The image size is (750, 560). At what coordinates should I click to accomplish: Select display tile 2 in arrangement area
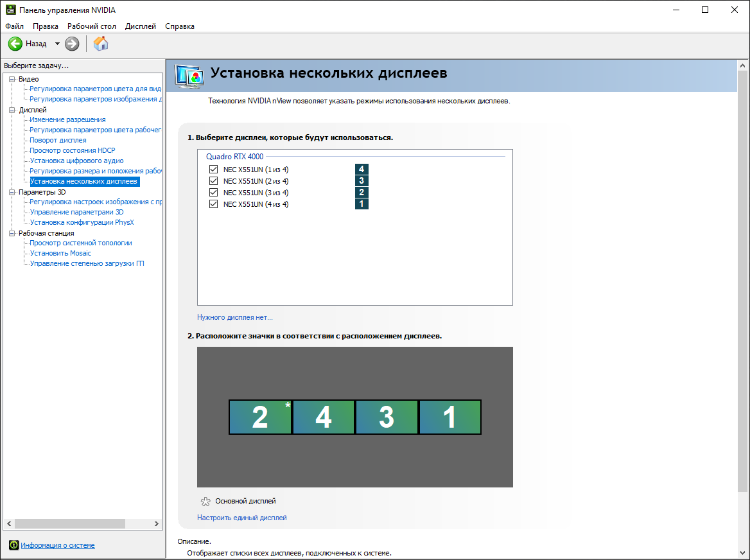260,417
